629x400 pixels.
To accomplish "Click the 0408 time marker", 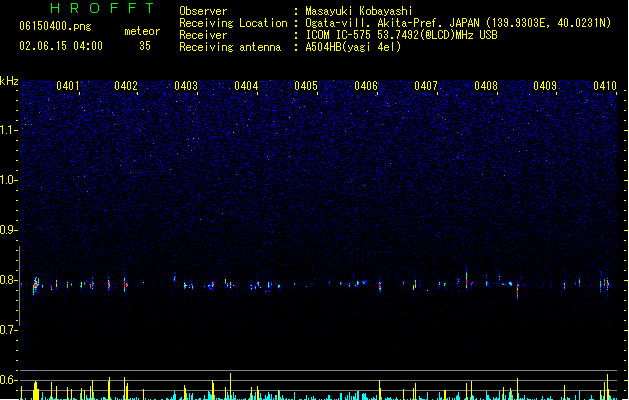I will [486, 86].
